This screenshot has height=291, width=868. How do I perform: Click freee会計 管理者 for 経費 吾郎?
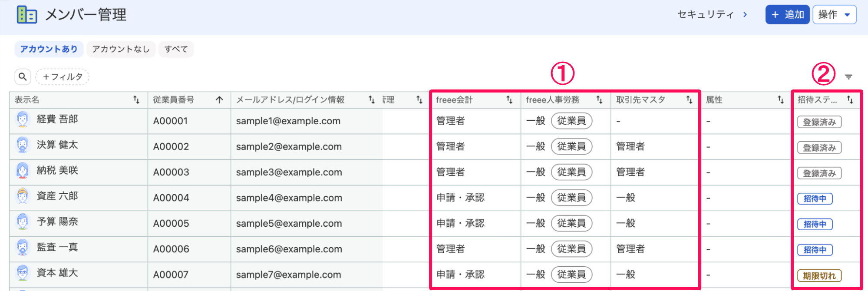[451, 121]
